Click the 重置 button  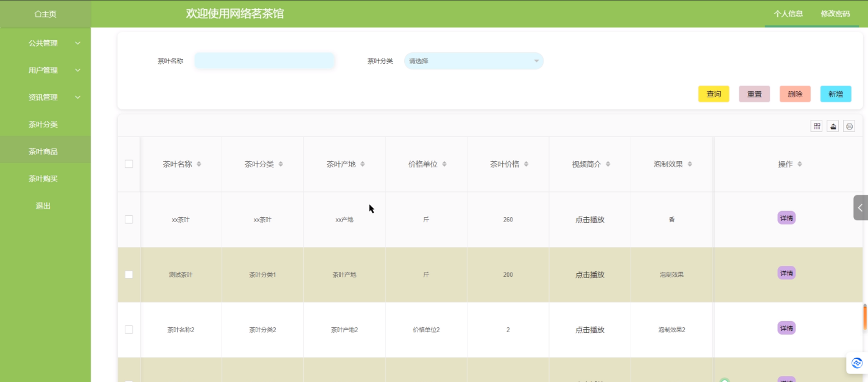[x=754, y=94]
